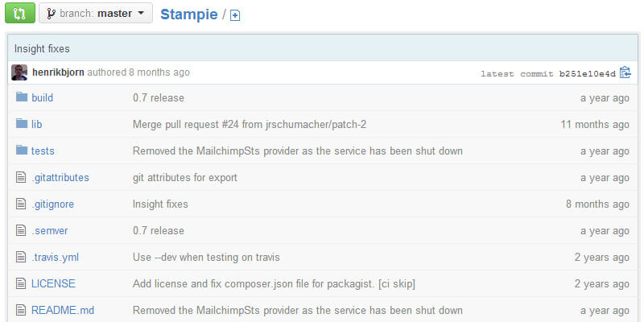
Task: Click the .travis.yml file icon
Action: click(x=21, y=257)
